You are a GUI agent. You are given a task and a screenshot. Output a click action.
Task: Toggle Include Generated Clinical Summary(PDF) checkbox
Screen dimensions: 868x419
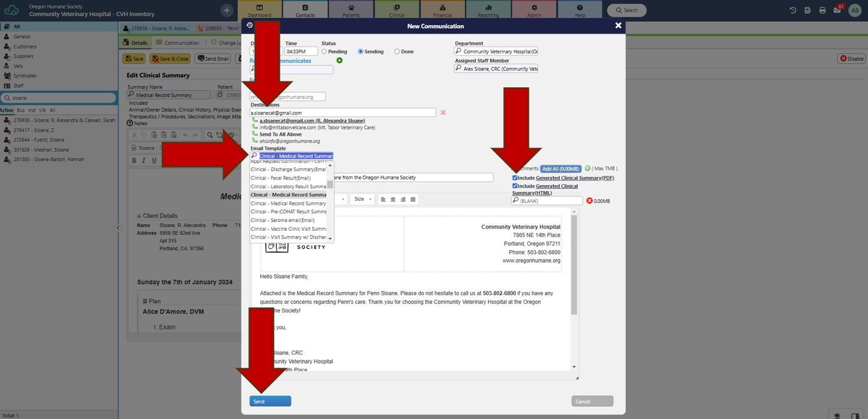pyautogui.click(x=515, y=178)
